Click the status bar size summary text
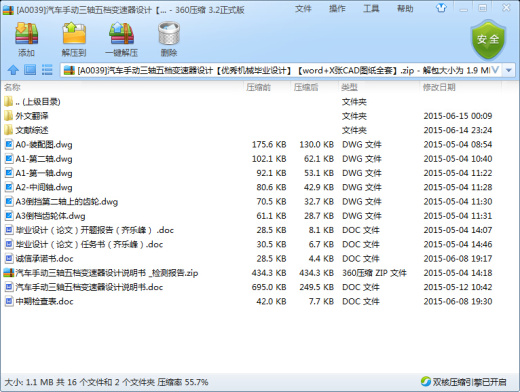 click(106, 382)
